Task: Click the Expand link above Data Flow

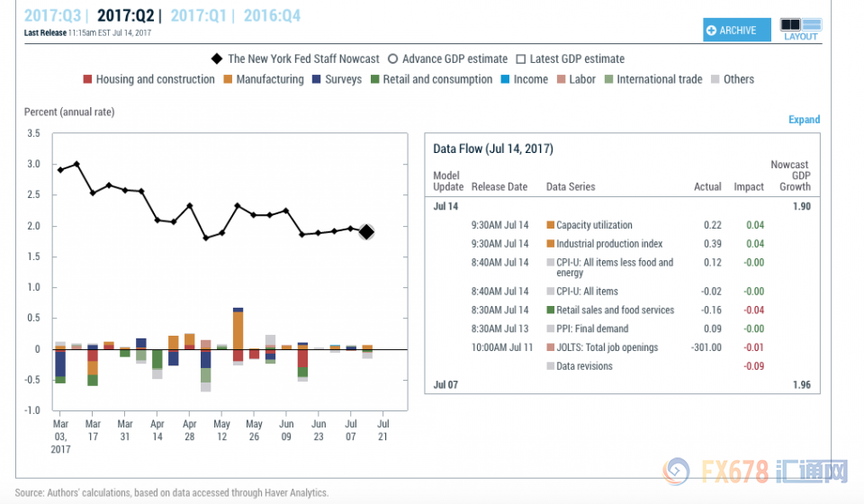Action: click(804, 120)
